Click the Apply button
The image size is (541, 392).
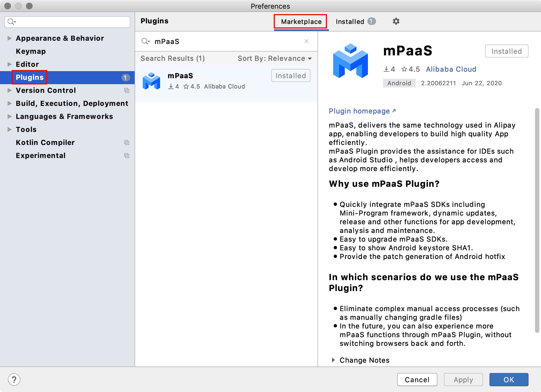point(463,380)
